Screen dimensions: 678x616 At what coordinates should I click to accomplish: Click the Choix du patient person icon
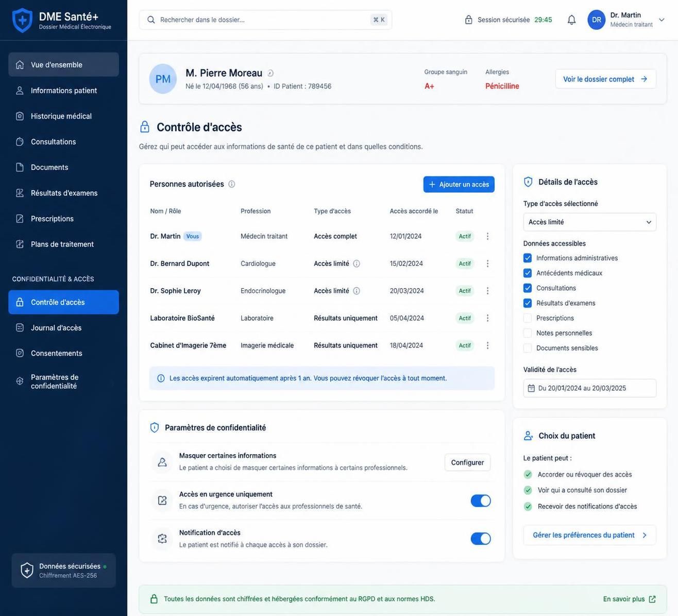click(x=528, y=436)
